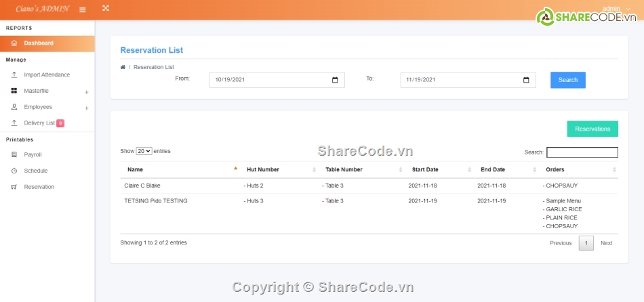Open the From date calendar picker icon
This screenshot has height=302, width=644.
click(335, 80)
